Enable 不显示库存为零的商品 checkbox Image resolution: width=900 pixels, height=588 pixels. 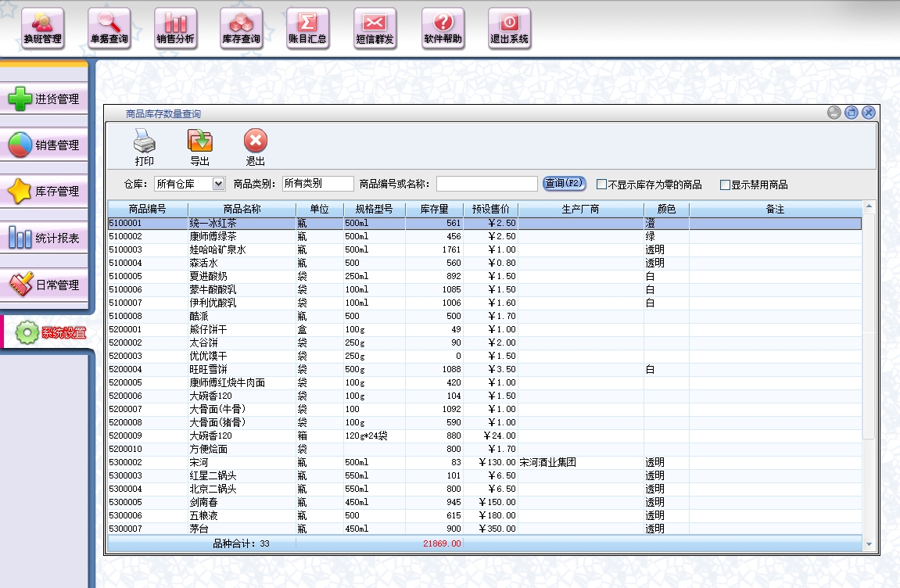(x=601, y=185)
